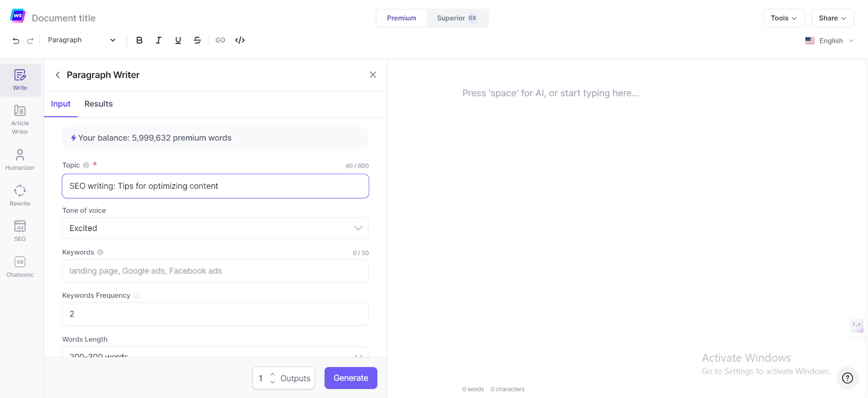
Task: Click the balance text '5,999,632 premium words'
Action: (x=182, y=138)
